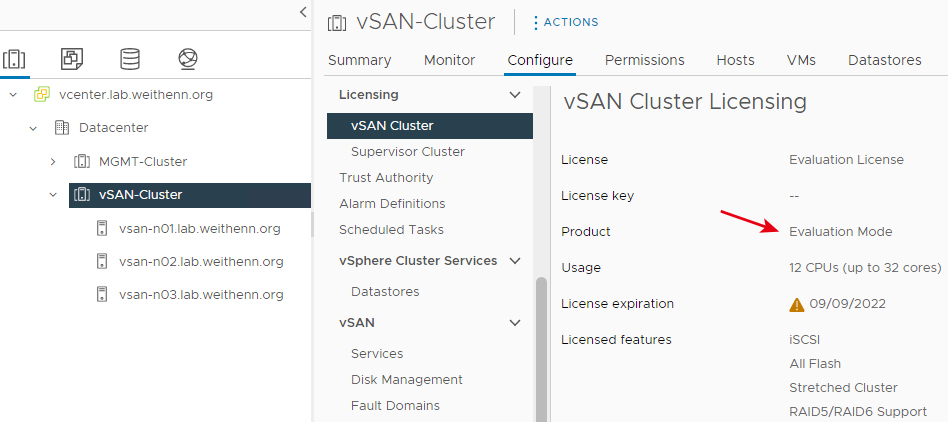Select host vsan-n02.lab.weithenn.org
Image resolution: width=948 pixels, height=422 pixels.
[x=201, y=262]
